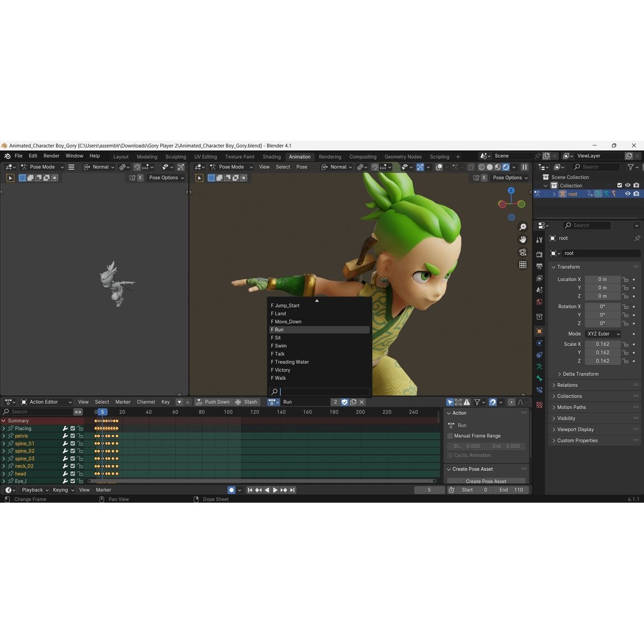Toggle the camera view gizmo
644x644 pixels.
pos(522,252)
